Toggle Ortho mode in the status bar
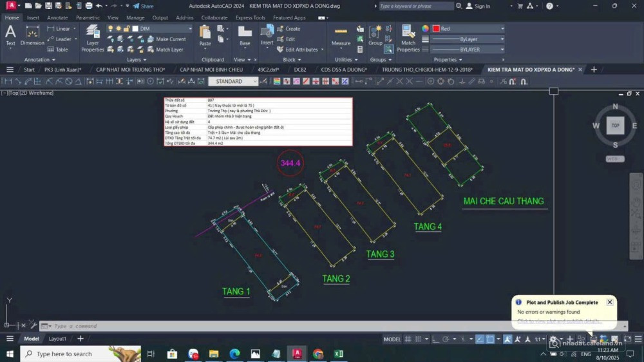The image size is (644, 362). [436, 339]
